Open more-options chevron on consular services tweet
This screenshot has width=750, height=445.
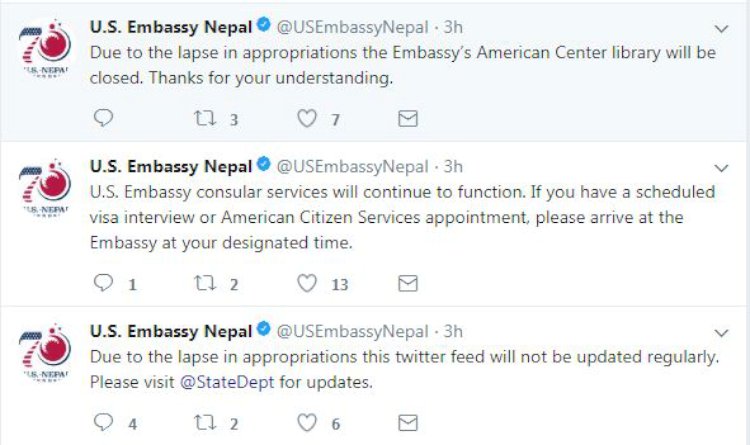[x=721, y=168]
